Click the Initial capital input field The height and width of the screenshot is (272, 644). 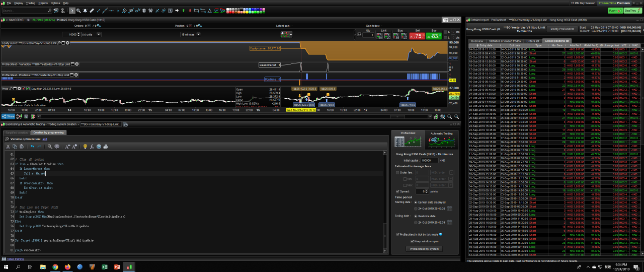pos(430,160)
